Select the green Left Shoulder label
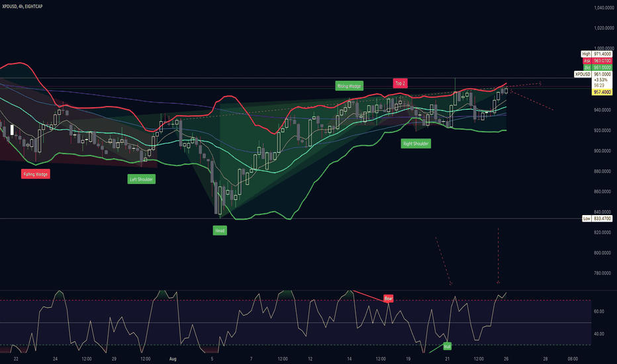Viewport: 617px width, 364px height. pyautogui.click(x=141, y=179)
